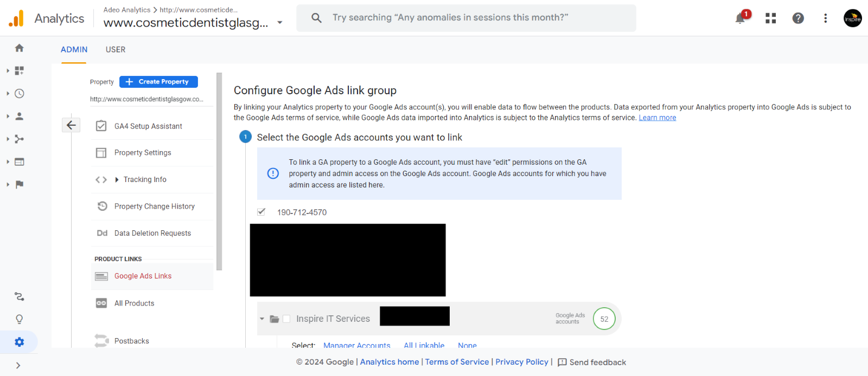This screenshot has width=868, height=376.
Task: Open Data Deletion Requests menu item
Action: (x=152, y=234)
